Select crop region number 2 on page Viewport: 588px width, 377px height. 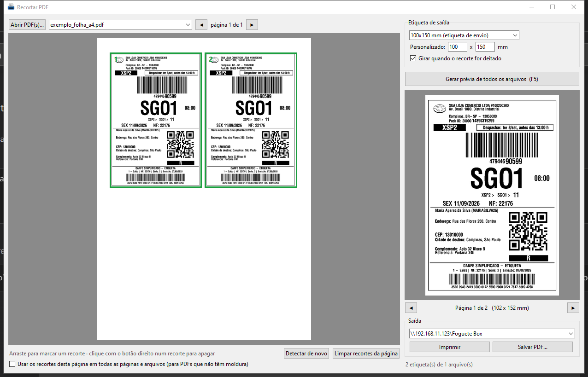251,120
